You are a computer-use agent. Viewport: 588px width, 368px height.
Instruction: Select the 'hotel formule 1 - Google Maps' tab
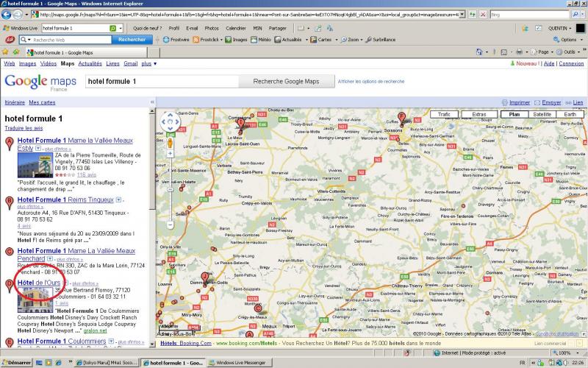(x=86, y=52)
